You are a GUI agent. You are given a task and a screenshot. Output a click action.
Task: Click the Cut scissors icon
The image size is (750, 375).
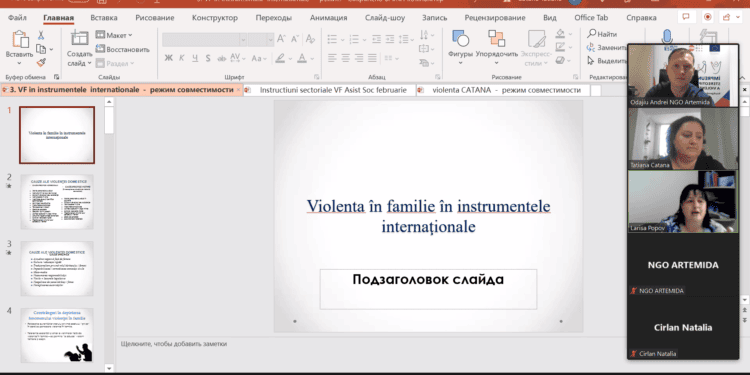[41, 35]
